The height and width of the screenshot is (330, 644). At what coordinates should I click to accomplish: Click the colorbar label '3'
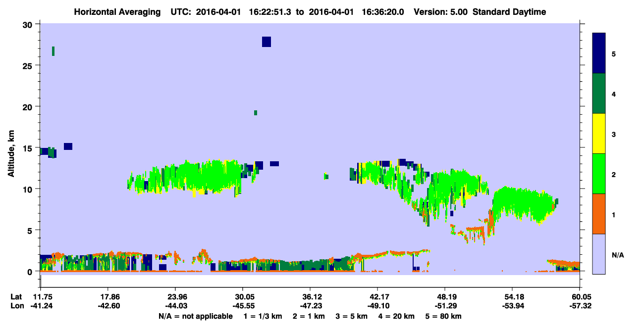coord(614,134)
